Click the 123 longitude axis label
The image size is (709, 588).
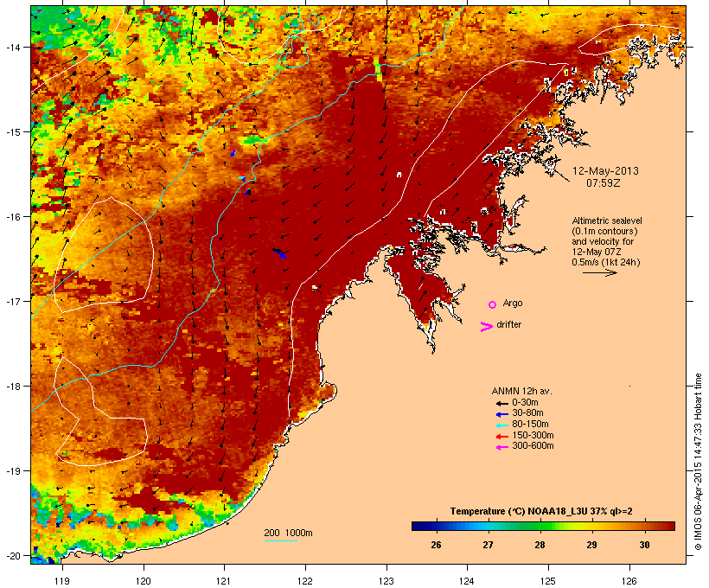pos(386,581)
